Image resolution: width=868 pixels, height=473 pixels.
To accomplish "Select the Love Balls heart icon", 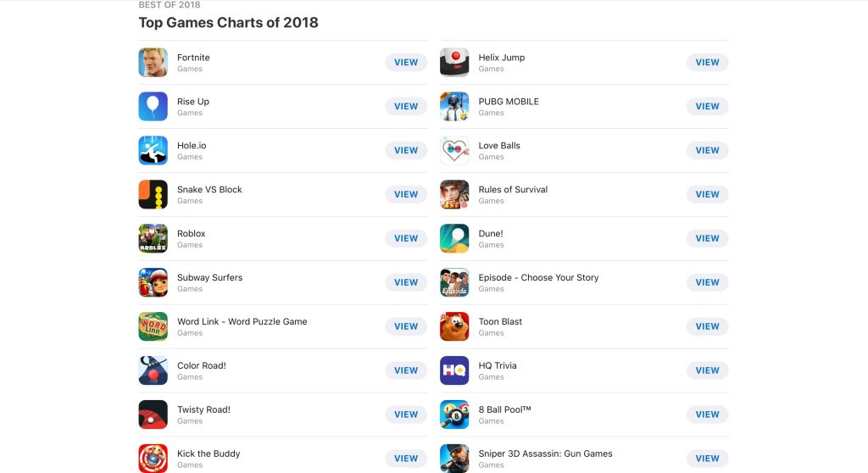I will click(x=454, y=150).
